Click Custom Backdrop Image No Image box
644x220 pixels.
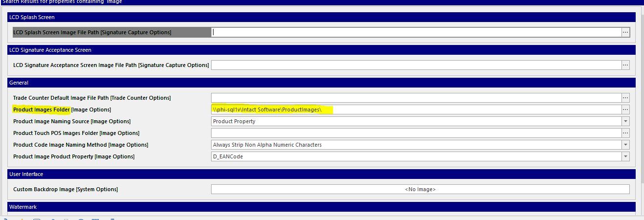point(420,189)
